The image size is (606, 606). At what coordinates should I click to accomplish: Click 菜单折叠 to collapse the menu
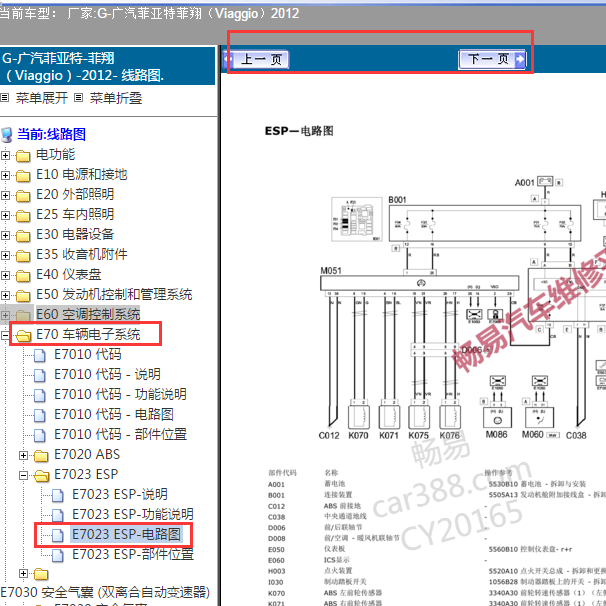pyautogui.click(x=116, y=98)
